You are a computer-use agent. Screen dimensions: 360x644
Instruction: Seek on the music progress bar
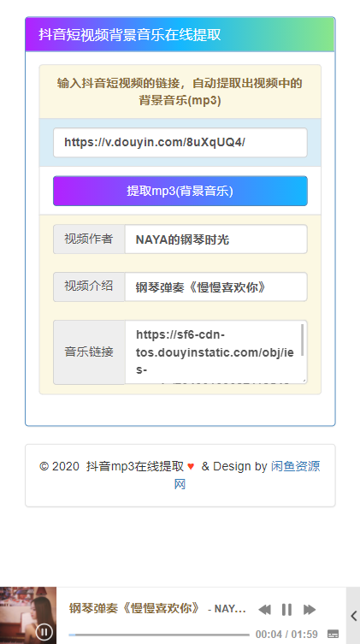pos(159,635)
